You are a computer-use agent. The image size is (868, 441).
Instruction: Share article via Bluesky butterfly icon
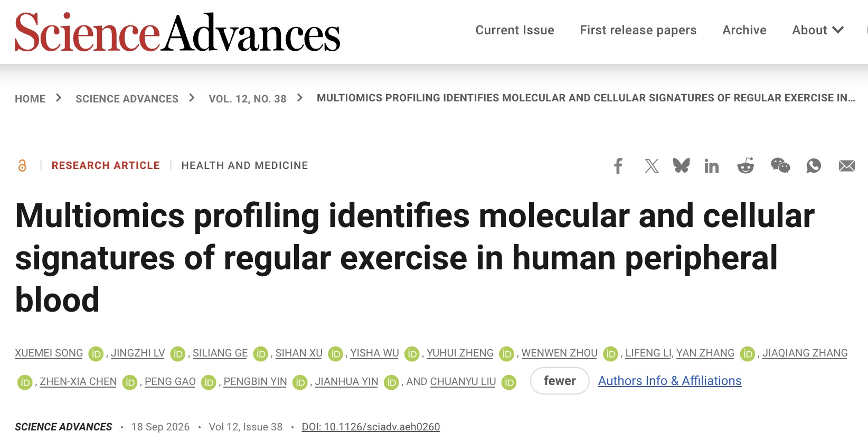pos(681,166)
